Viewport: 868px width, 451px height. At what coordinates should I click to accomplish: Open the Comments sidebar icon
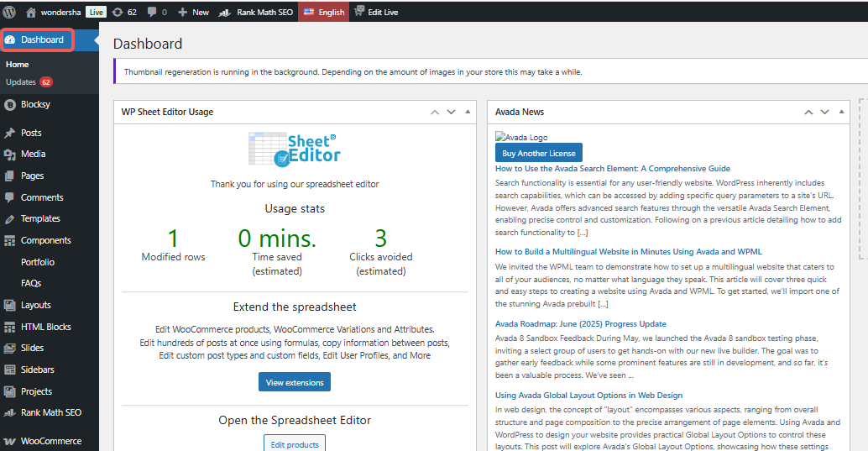(9, 197)
